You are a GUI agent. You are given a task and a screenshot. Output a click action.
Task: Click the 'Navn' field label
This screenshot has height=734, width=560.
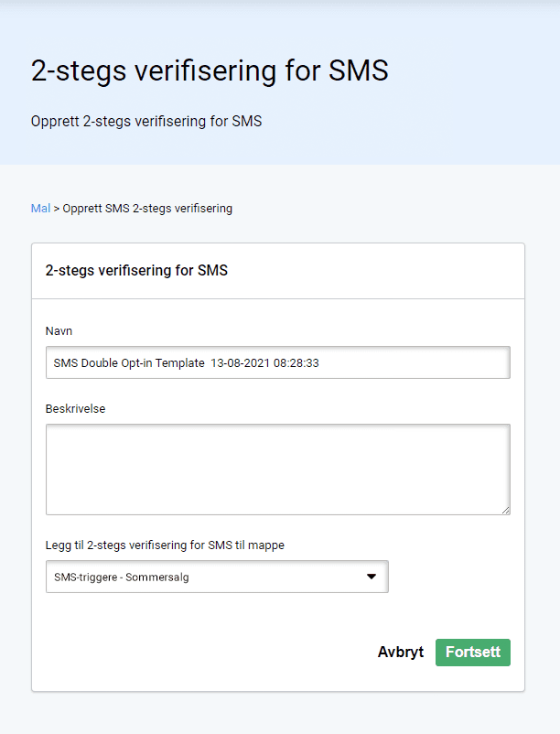tap(59, 330)
